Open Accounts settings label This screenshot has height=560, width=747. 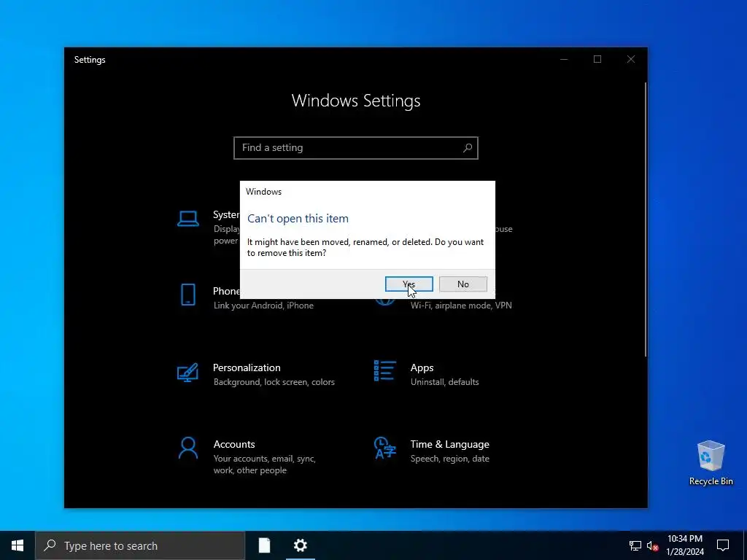click(234, 444)
